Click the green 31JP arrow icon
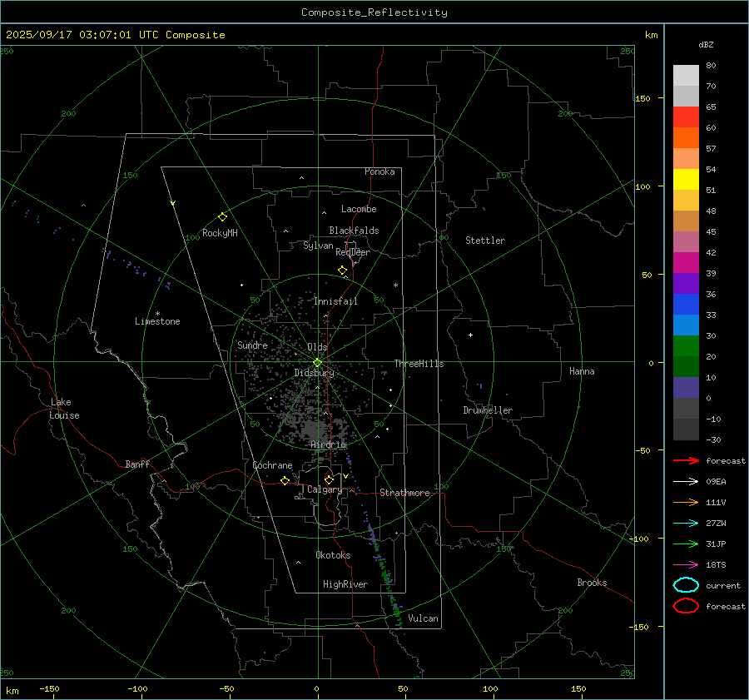Image resolution: width=749 pixels, height=700 pixels. click(686, 544)
